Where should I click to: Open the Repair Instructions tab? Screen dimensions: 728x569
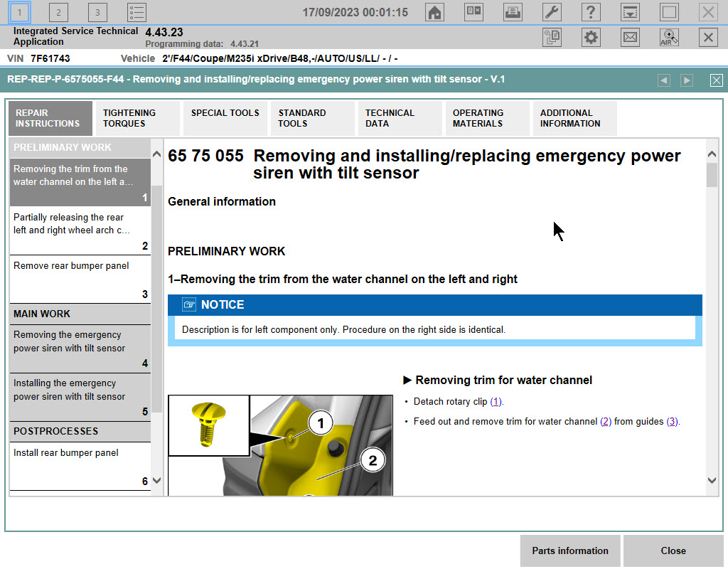click(50, 119)
